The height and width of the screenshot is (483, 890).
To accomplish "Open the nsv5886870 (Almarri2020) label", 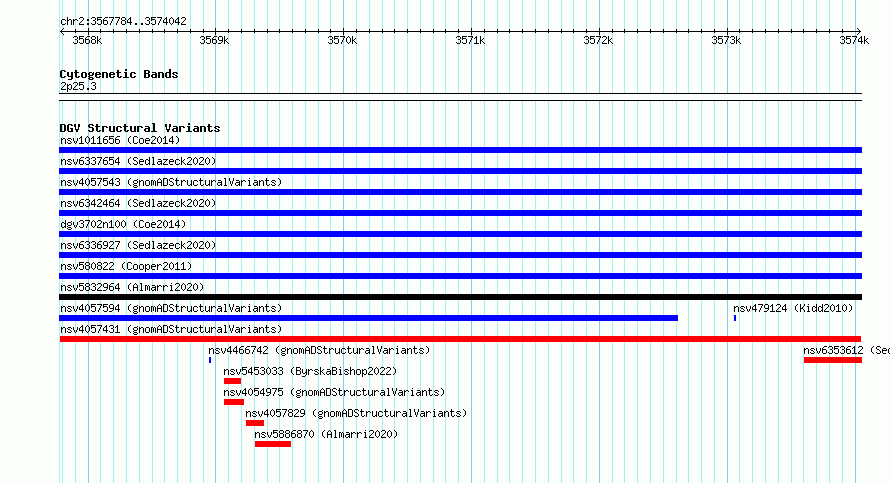I will click(326, 434).
